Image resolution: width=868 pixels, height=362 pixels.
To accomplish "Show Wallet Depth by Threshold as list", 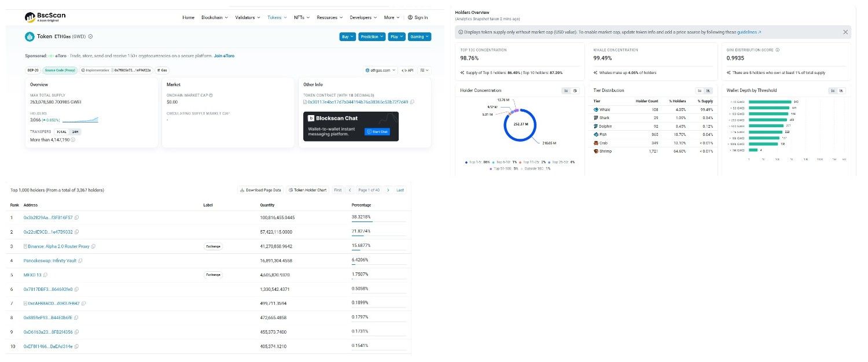I will (x=833, y=91).
